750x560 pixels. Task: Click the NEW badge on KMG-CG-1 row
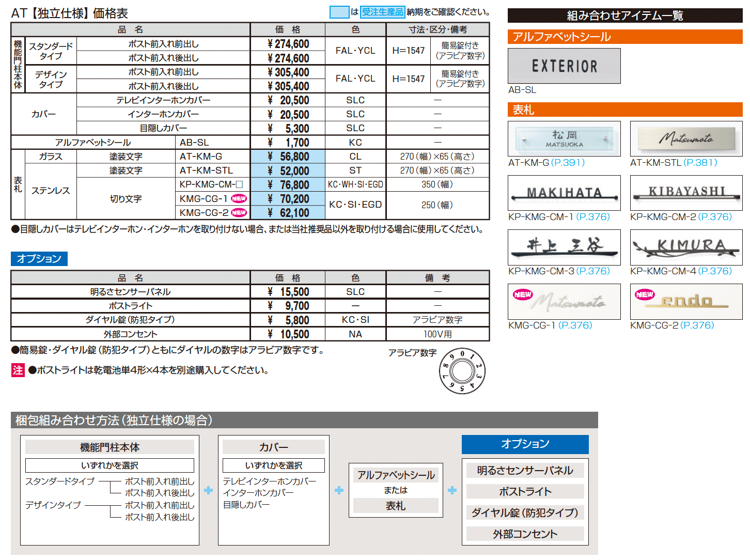[x=238, y=198]
